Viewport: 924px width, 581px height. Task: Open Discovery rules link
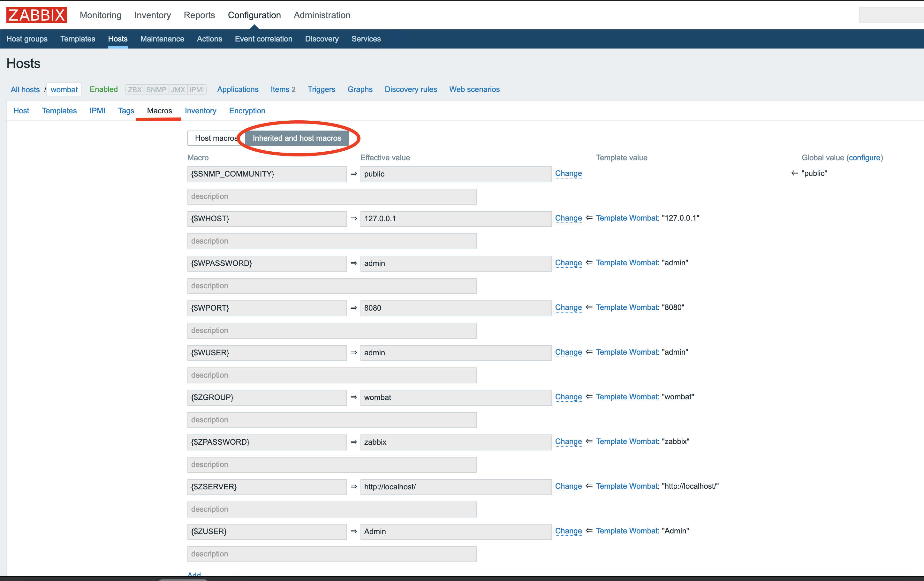pyautogui.click(x=411, y=89)
